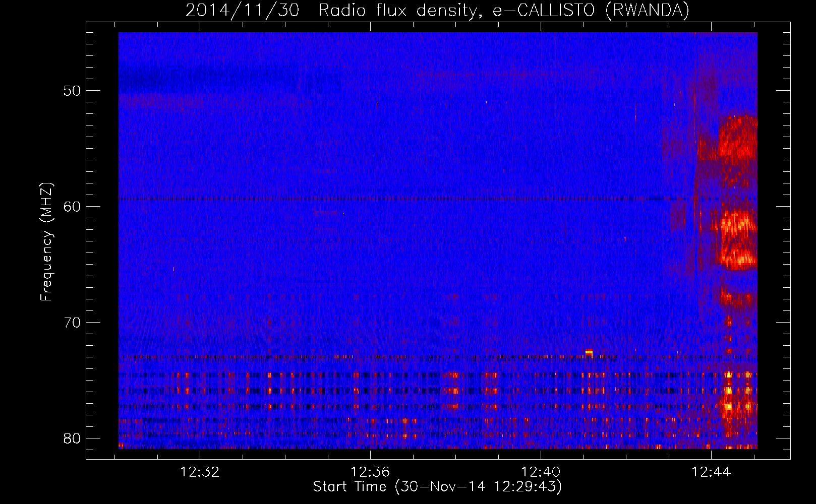Click the date '2014/11/30' in the title
The height and width of the screenshot is (504, 816).
click(x=243, y=11)
